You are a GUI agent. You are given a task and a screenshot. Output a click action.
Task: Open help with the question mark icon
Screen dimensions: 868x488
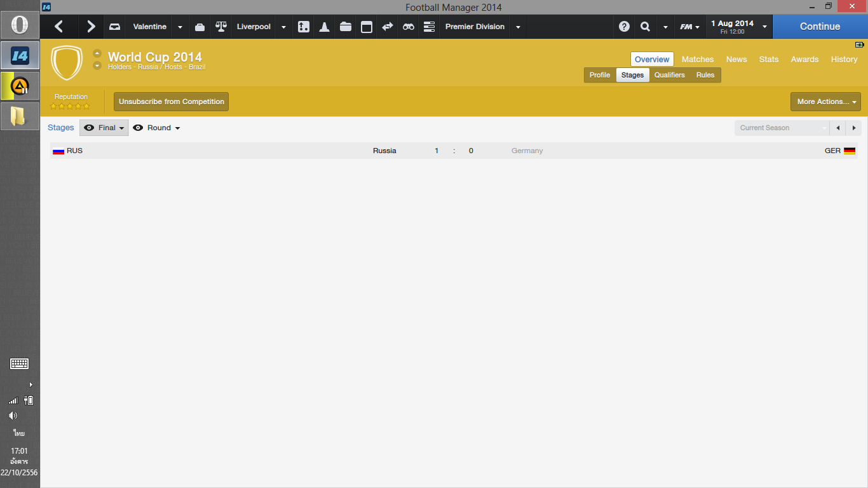tap(625, 27)
